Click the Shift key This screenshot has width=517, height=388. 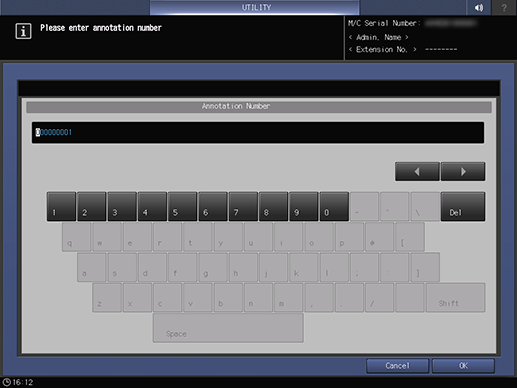click(456, 298)
